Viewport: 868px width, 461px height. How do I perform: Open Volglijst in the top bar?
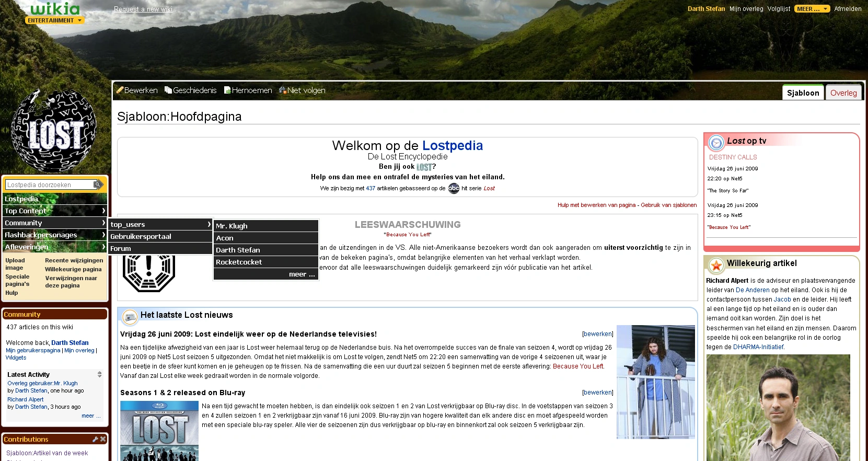tap(779, 9)
